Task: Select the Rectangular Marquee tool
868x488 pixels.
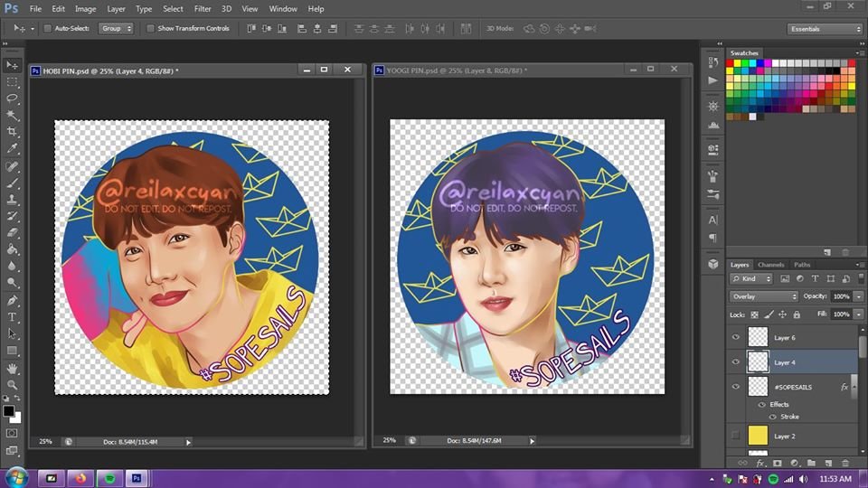Action: click(12, 82)
